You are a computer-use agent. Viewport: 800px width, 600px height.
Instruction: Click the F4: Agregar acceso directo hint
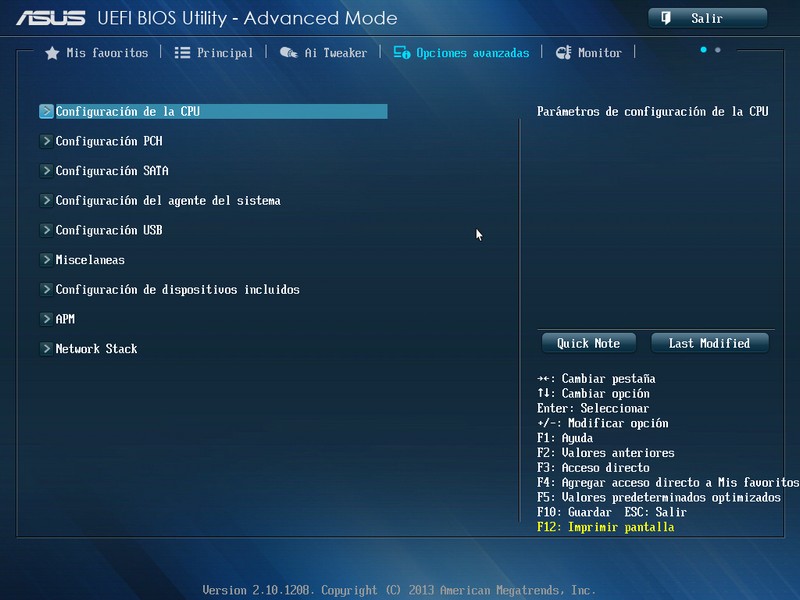[668, 483]
